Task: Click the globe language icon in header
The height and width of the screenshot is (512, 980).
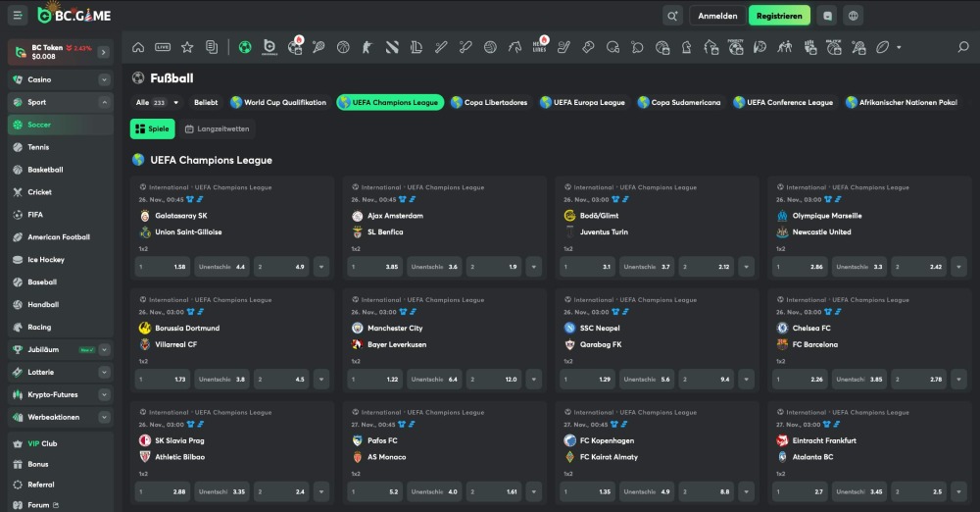Action: coord(854,16)
